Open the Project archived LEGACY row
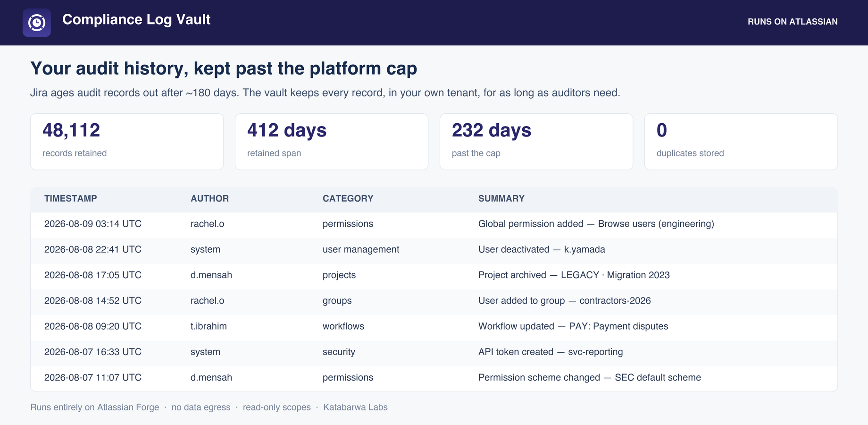 tap(434, 275)
